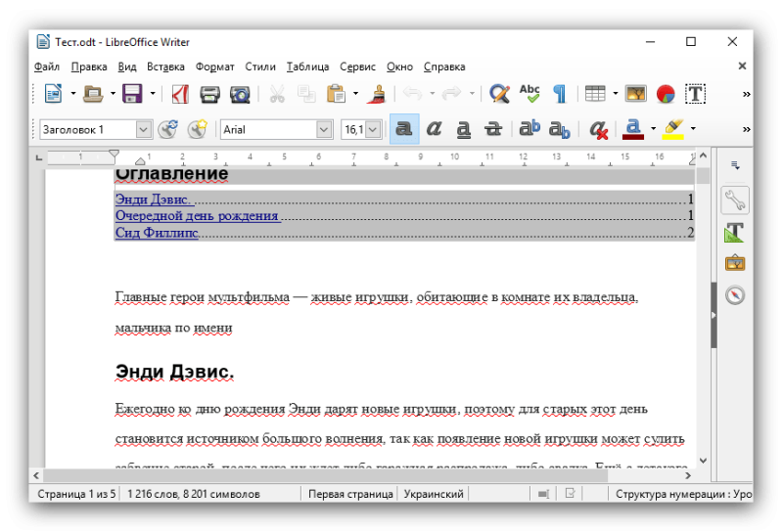Open the Таблица menu
This screenshot has width=783, height=532.
point(307,66)
